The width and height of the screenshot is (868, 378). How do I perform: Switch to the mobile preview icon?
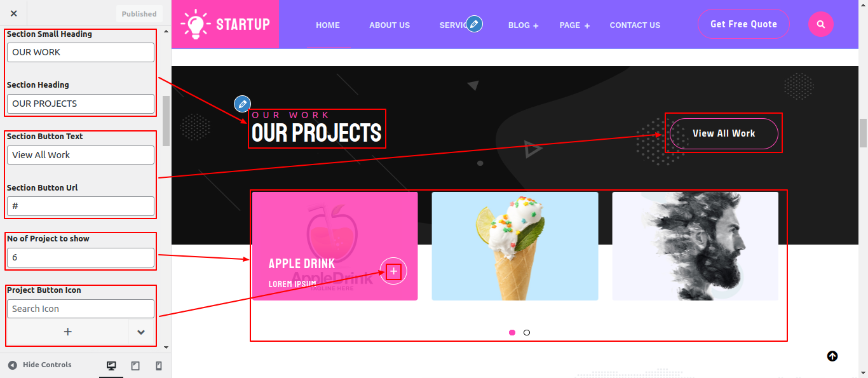159,365
